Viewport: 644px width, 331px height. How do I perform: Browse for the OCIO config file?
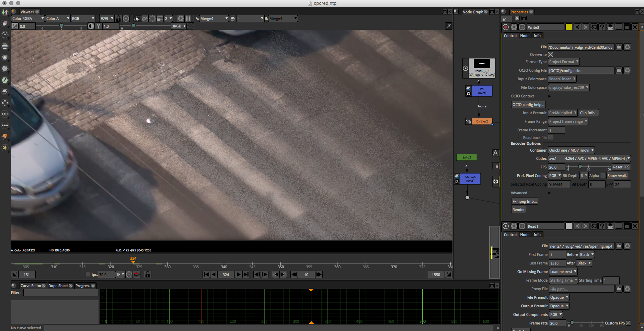click(x=619, y=70)
